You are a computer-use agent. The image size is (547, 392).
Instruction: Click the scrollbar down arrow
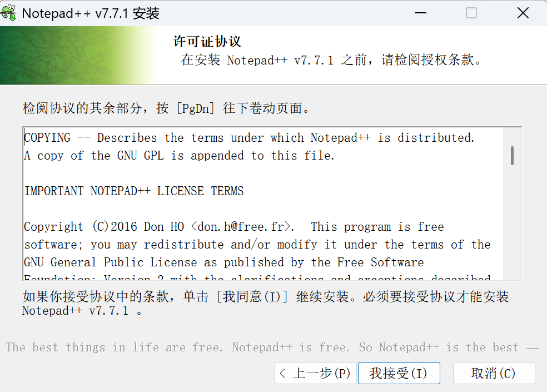tap(513, 275)
